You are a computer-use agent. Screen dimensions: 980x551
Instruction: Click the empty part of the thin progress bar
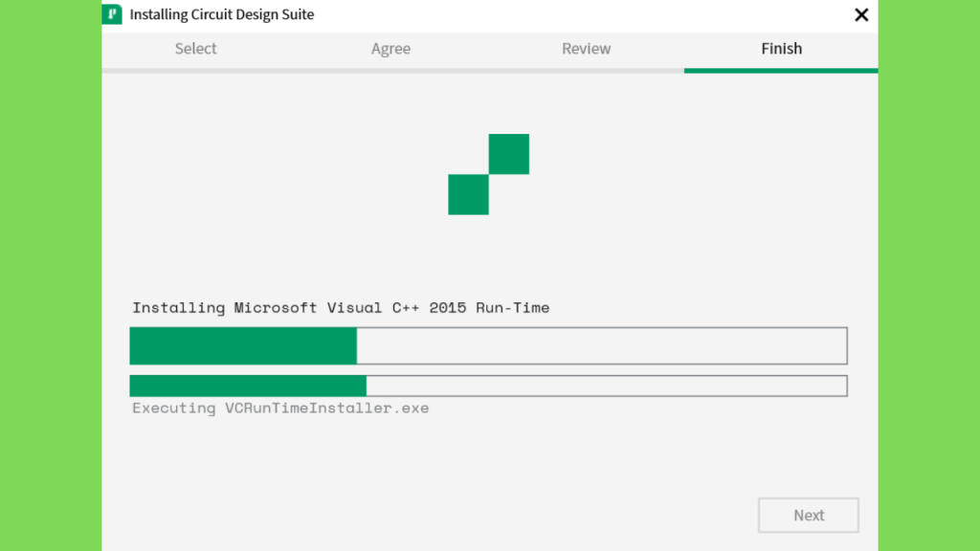click(607, 386)
